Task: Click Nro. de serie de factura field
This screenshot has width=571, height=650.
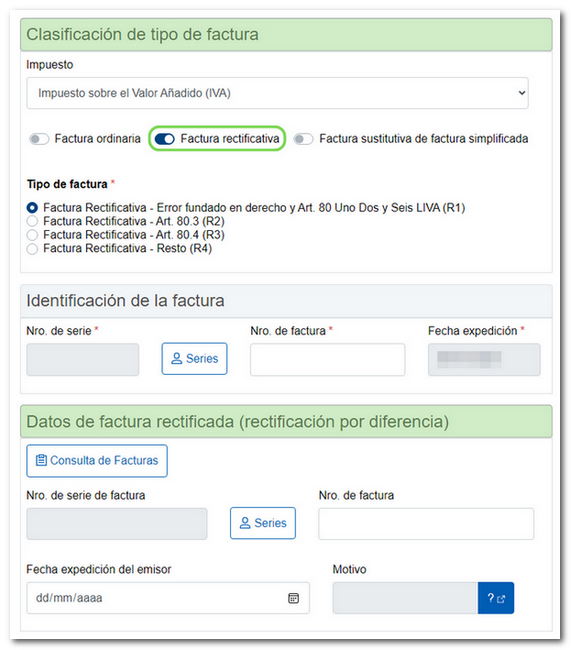Action: pyautogui.click(x=117, y=524)
